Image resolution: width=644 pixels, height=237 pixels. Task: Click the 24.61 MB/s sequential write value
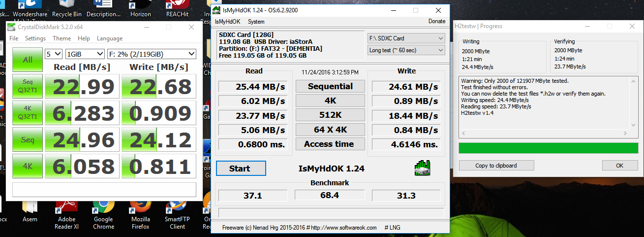coord(406,87)
